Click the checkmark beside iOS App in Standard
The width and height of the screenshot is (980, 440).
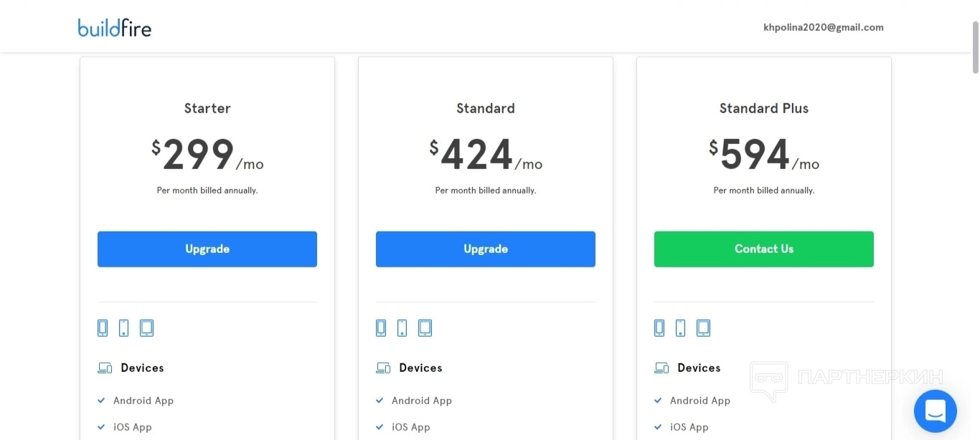(380, 427)
